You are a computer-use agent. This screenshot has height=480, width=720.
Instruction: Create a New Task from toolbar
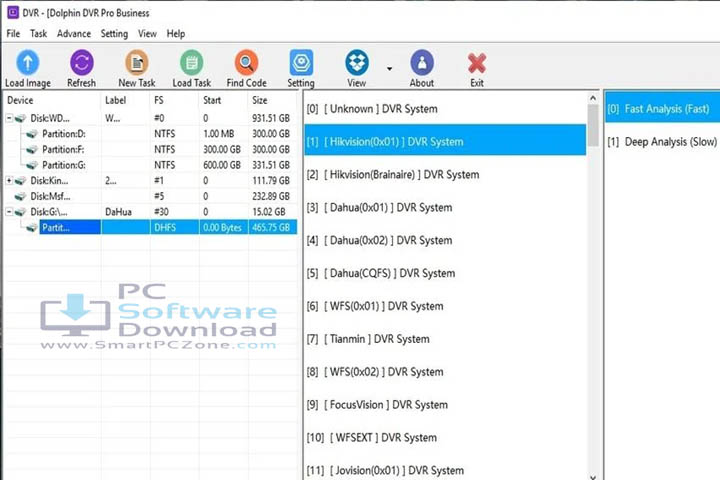point(136,62)
